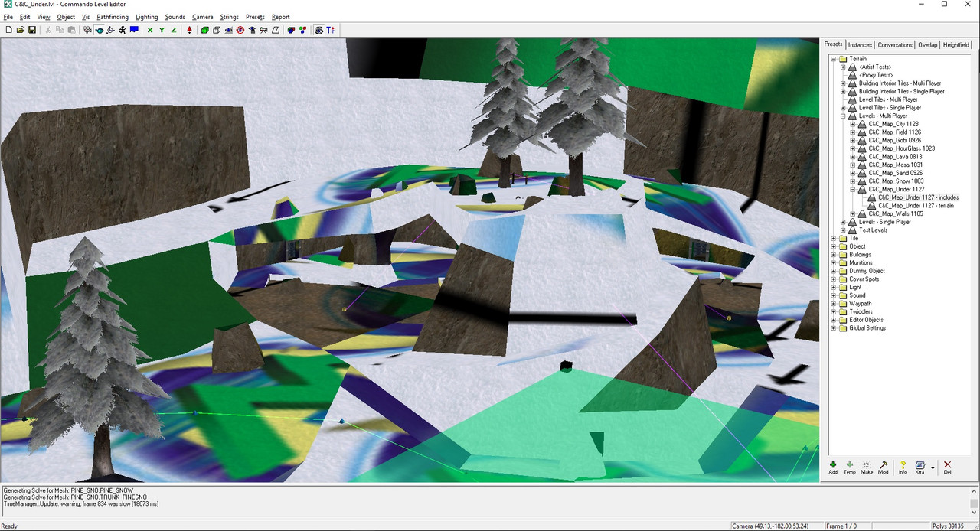Collapse the Terrain tree node

coord(834,59)
